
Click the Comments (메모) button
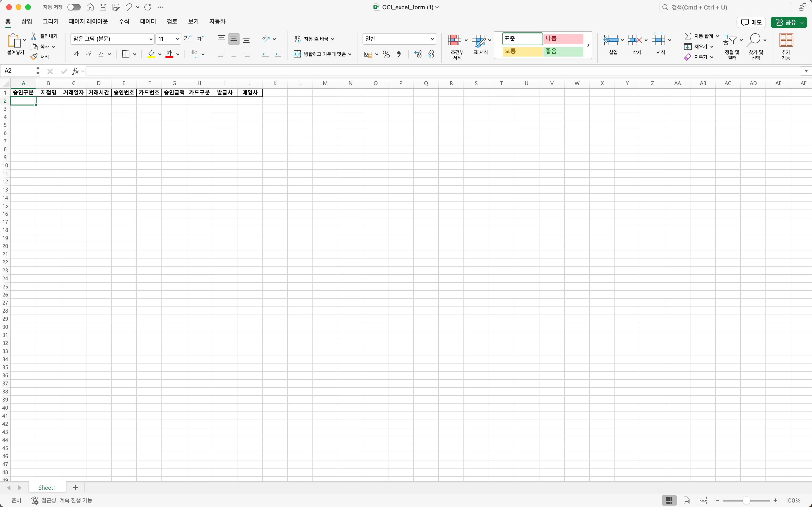[x=751, y=22]
